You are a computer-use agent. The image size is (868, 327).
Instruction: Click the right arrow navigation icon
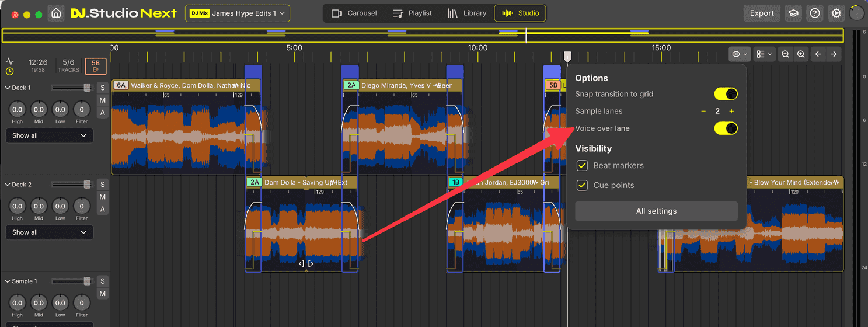[x=834, y=54]
